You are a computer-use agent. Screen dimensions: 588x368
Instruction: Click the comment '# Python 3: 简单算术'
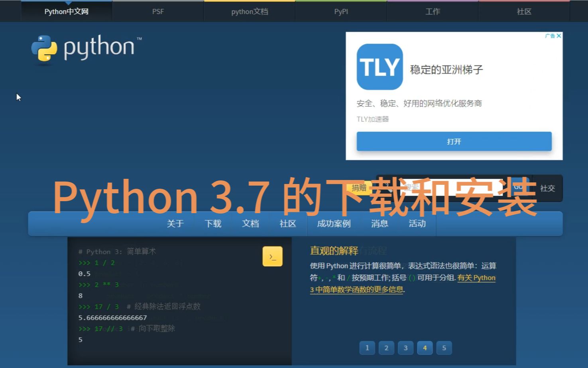point(117,251)
